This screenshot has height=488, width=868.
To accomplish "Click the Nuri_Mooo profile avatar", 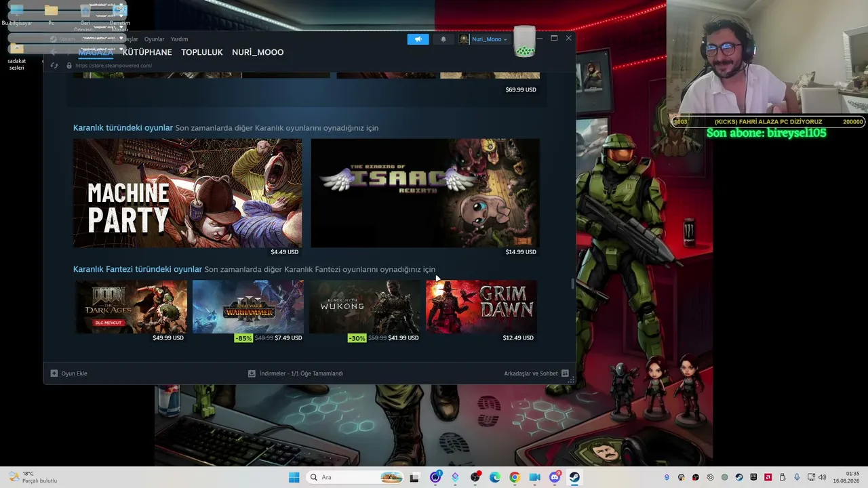I will coord(464,39).
